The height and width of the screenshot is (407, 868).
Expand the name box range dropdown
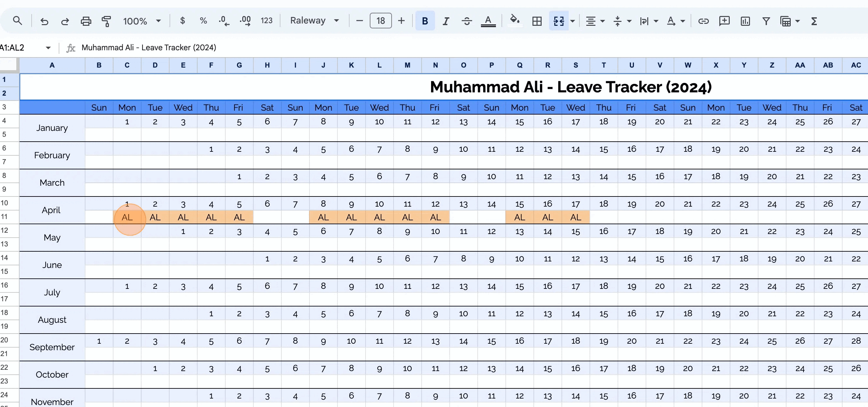48,48
